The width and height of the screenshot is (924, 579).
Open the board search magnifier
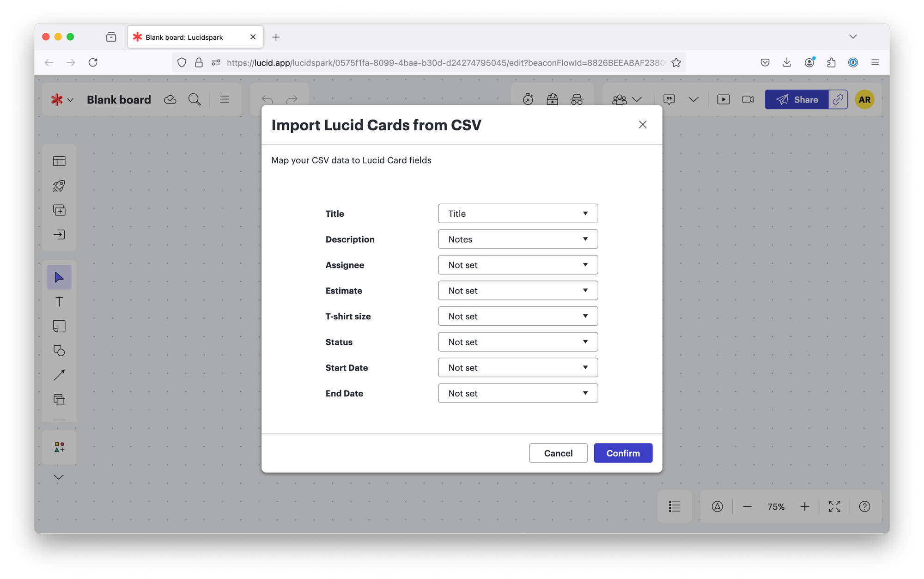[x=195, y=99]
